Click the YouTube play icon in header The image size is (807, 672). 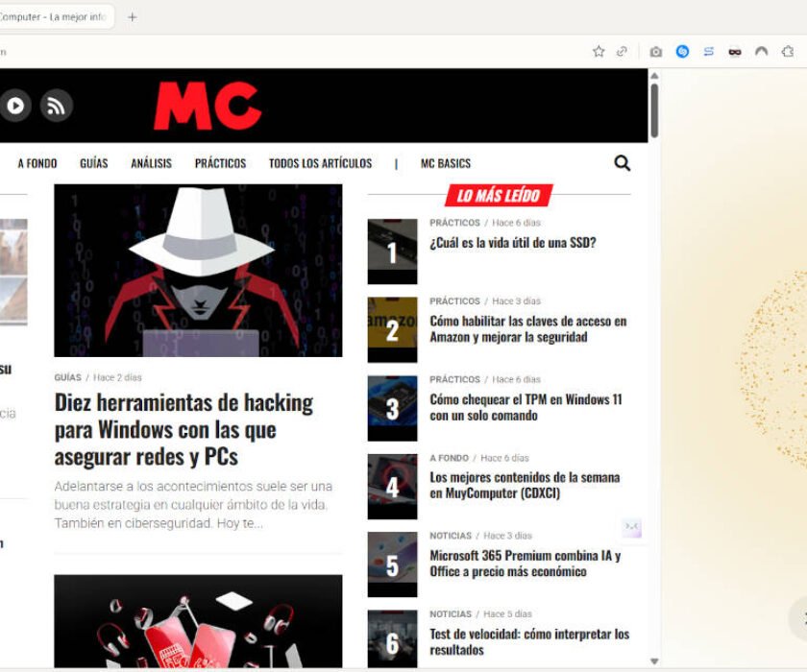coord(15,105)
